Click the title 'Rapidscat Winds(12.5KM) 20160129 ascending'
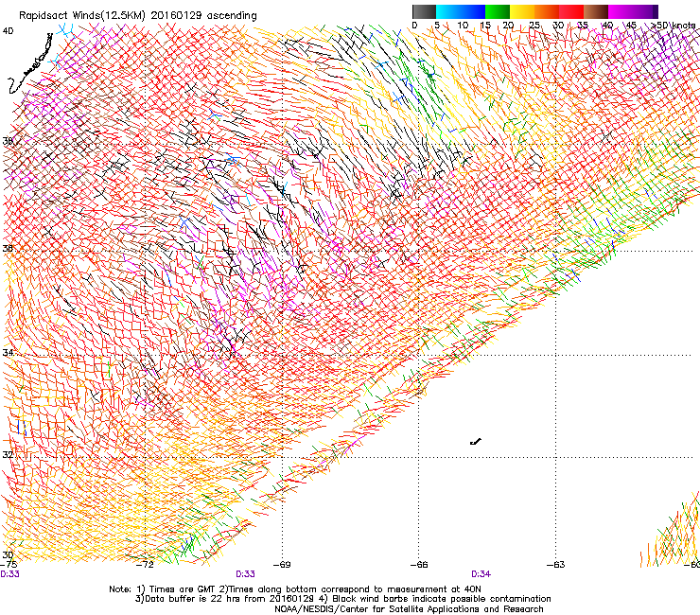Viewport: 700px width, 615px height. point(138,16)
